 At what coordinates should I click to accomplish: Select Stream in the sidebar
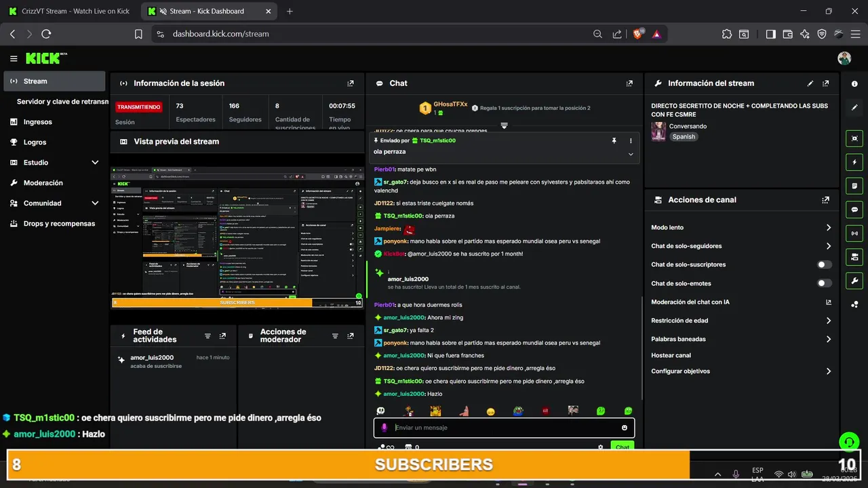(54, 81)
